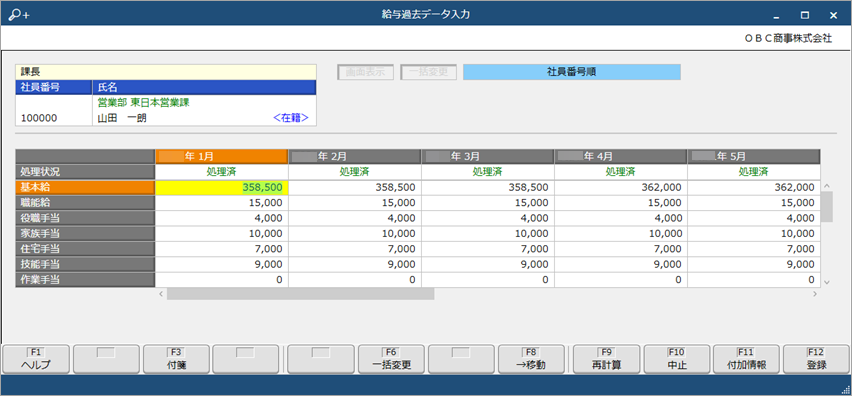Click the 362,000 基本給 cell for 5月

tap(754, 187)
